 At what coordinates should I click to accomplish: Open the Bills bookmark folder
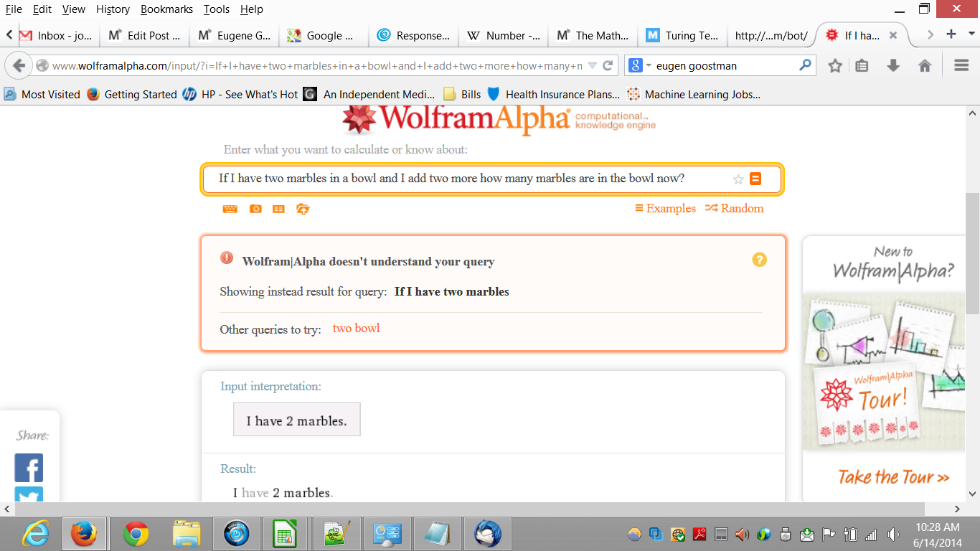tap(463, 94)
